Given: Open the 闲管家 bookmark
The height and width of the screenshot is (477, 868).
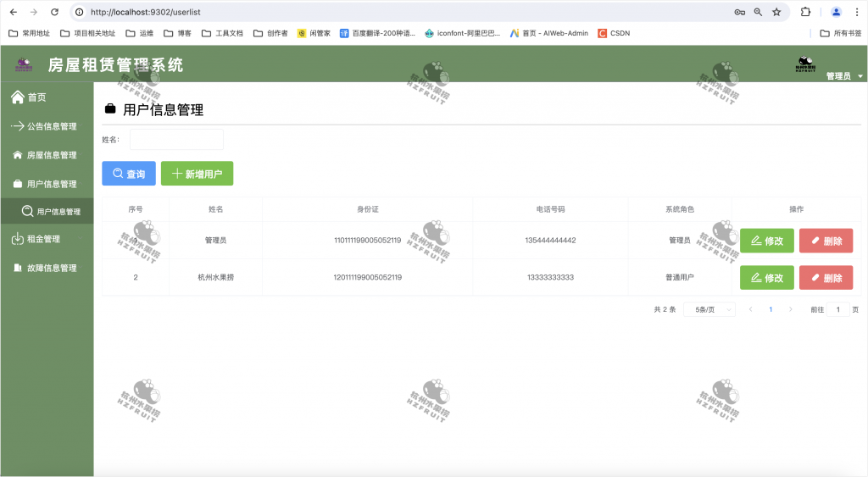Looking at the screenshot, I should [314, 33].
